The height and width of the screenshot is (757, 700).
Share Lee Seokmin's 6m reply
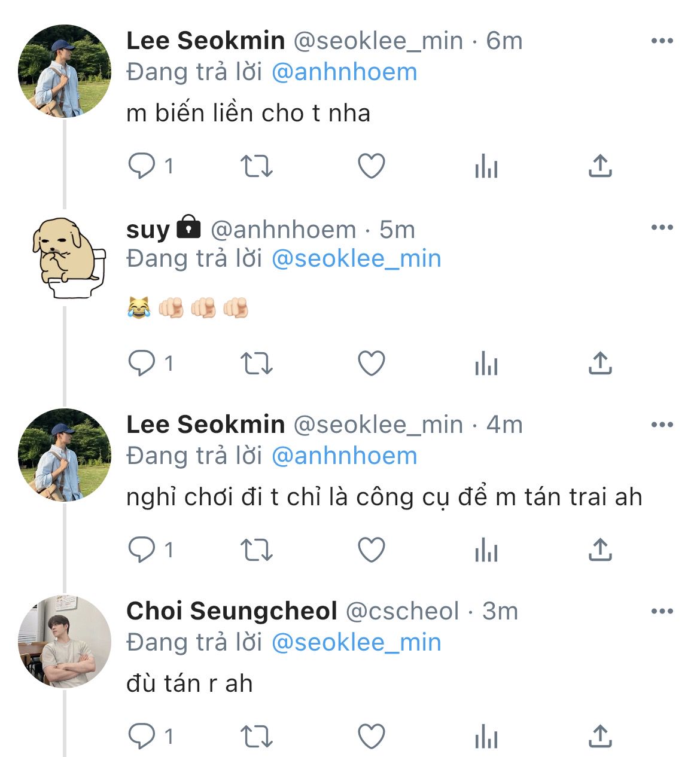point(600,166)
